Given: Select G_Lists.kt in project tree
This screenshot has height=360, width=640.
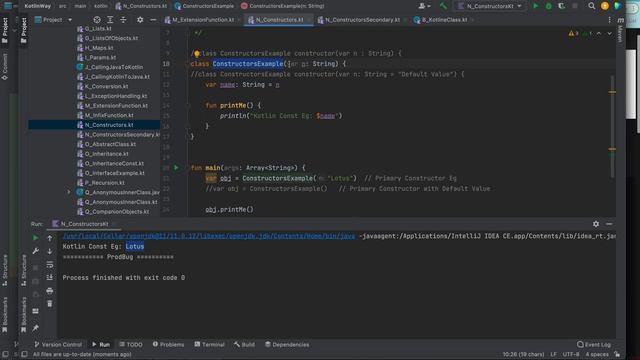Looking at the screenshot, I should [98, 29].
